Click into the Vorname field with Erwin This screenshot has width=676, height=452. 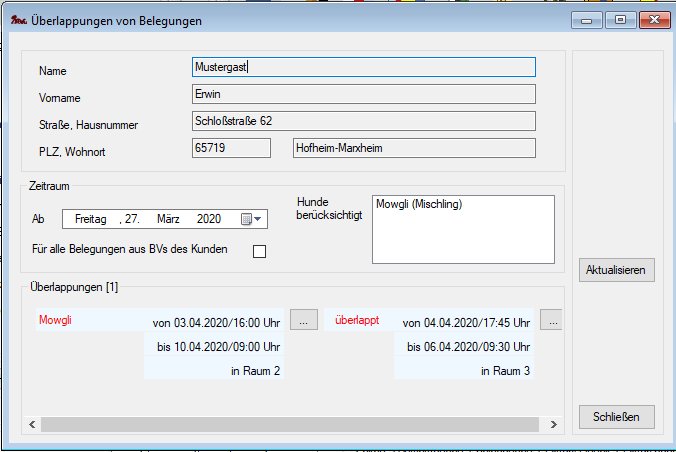point(363,94)
